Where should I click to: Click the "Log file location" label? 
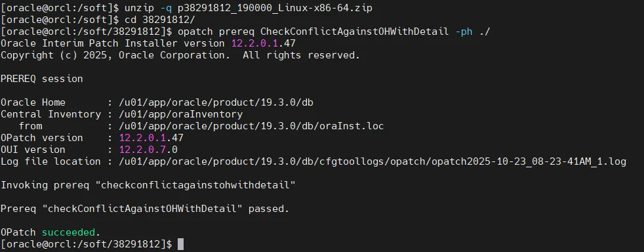click(x=50, y=161)
